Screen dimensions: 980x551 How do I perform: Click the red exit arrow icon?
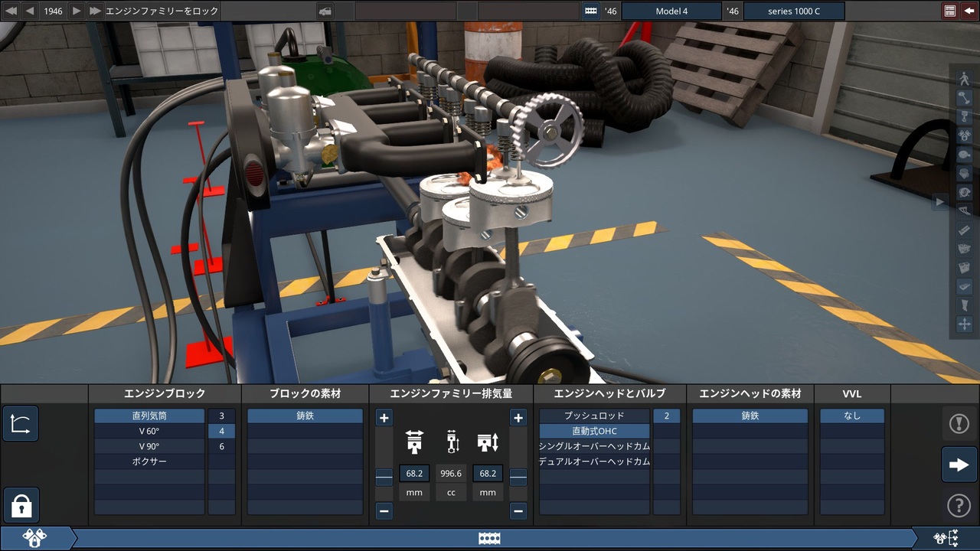click(969, 11)
